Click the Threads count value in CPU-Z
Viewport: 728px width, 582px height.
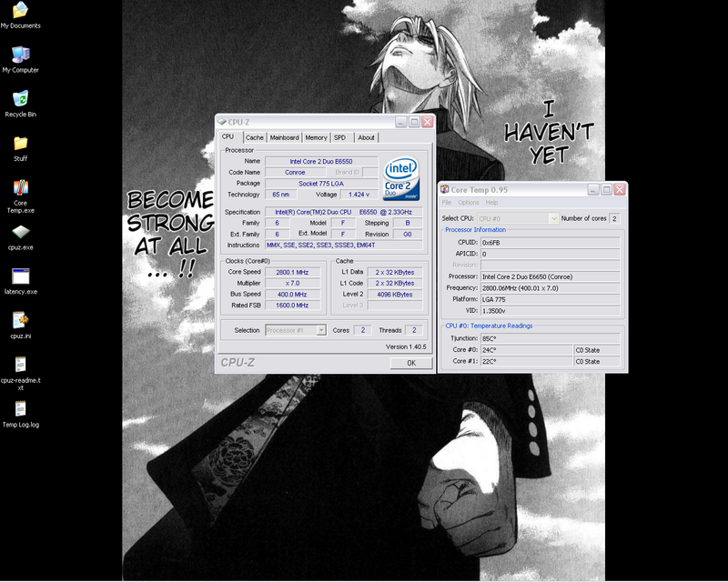(414, 330)
